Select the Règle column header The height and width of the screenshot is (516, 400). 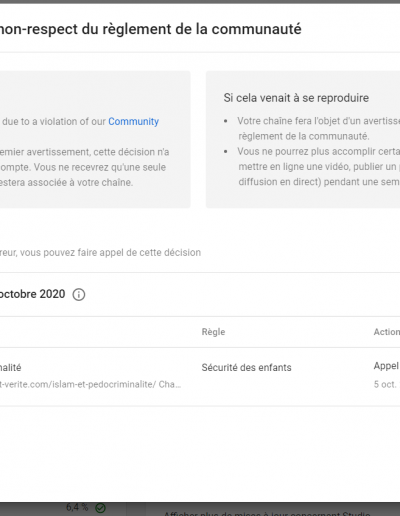213,332
